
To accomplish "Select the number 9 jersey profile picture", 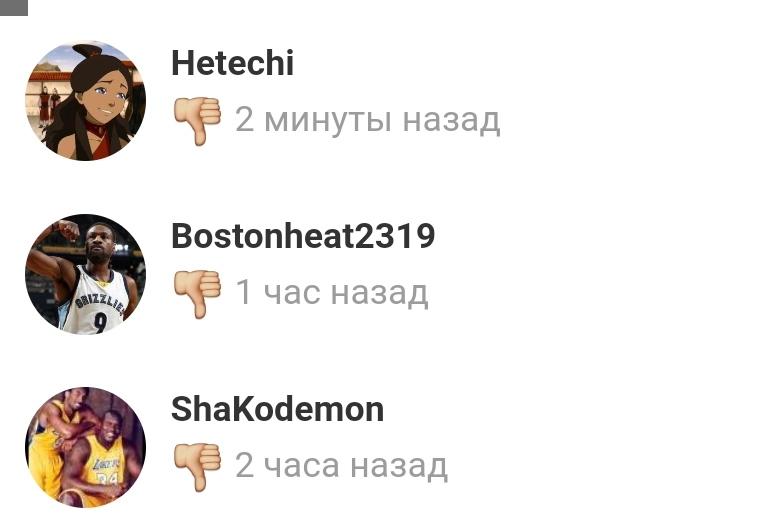I will [86, 274].
